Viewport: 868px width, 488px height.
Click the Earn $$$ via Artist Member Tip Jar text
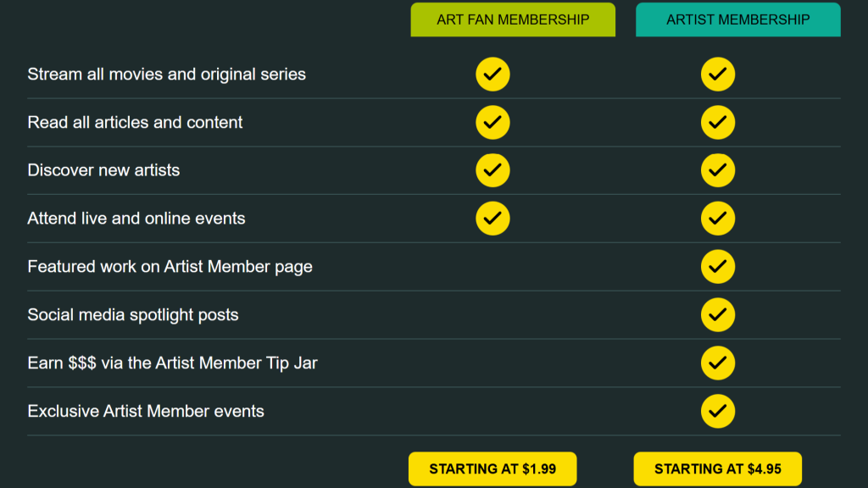(x=172, y=363)
